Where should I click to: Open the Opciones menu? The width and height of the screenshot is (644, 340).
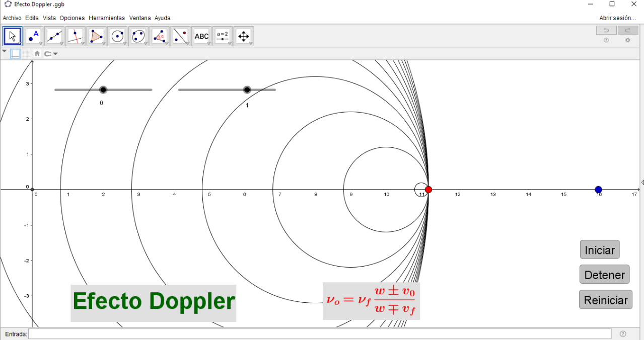(x=72, y=18)
